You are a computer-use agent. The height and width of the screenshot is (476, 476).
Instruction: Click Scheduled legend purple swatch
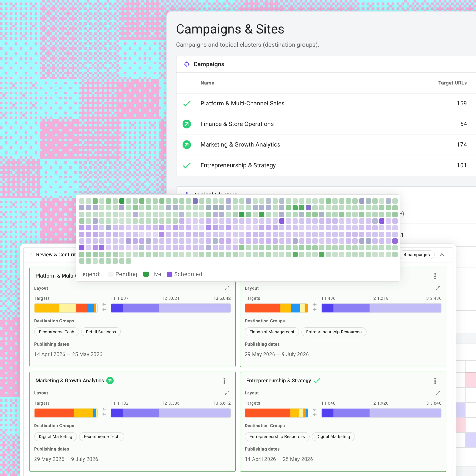[x=169, y=274]
